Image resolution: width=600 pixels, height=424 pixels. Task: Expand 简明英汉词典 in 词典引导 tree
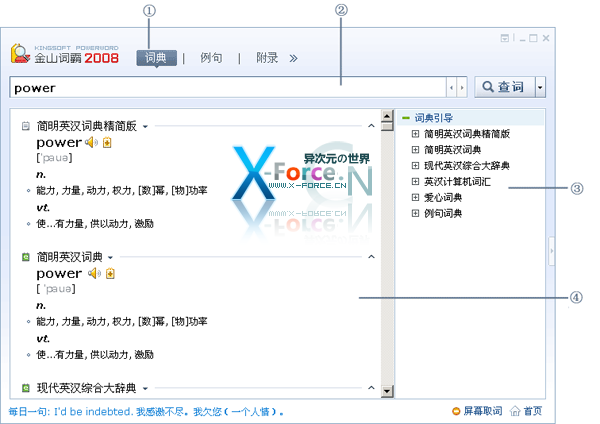pos(415,150)
